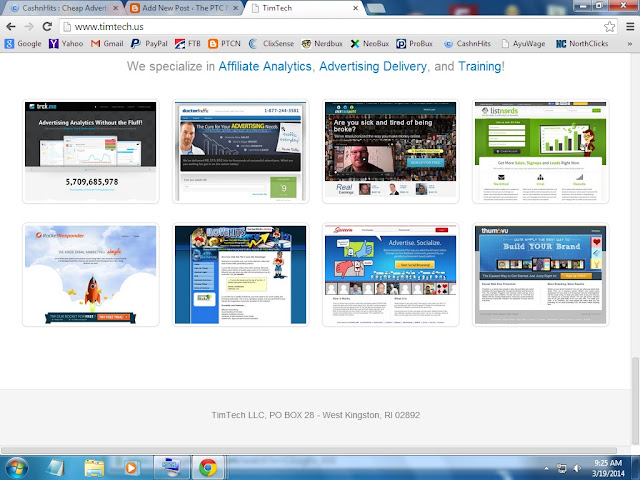The height and width of the screenshot is (480, 640).
Task: Reload the current page
Action: pyautogui.click(x=47, y=27)
